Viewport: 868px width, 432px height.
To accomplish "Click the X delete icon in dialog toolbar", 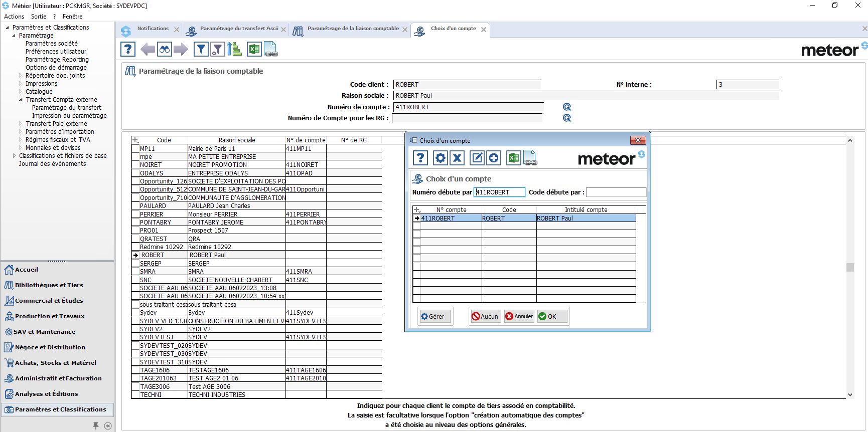I will [x=457, y=158].
